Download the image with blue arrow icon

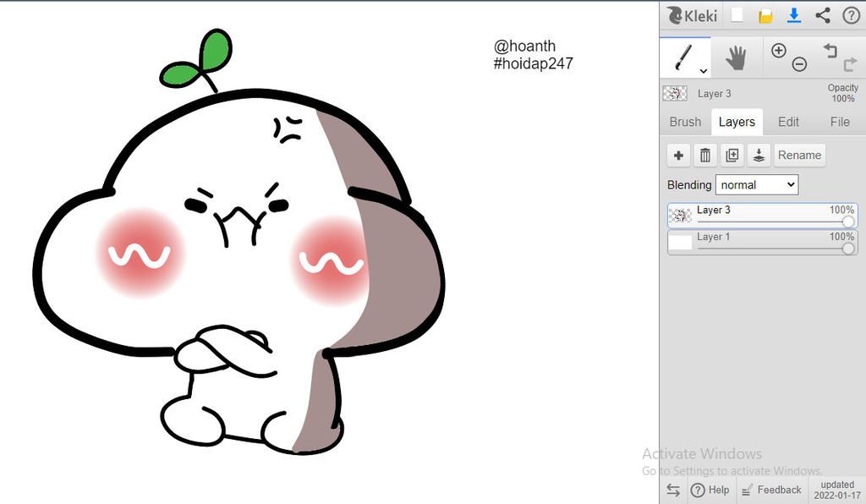(794, 15)
